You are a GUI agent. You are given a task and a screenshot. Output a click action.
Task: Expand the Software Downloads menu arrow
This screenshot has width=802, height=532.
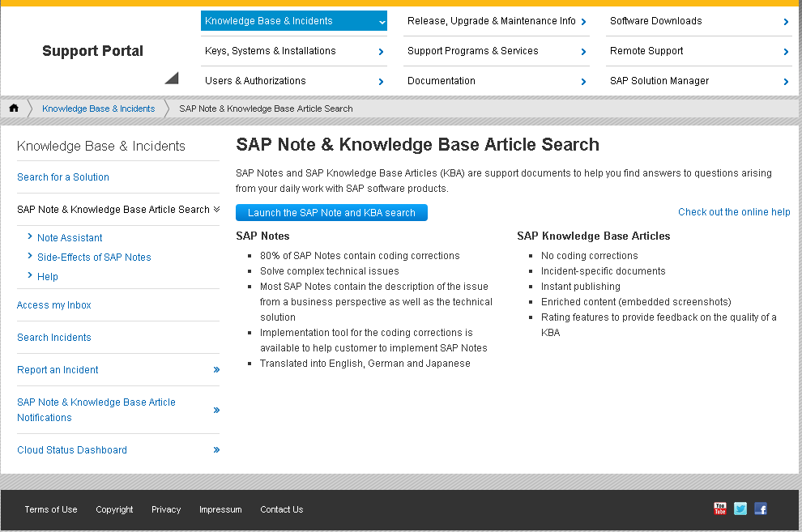tap(786, 22)
